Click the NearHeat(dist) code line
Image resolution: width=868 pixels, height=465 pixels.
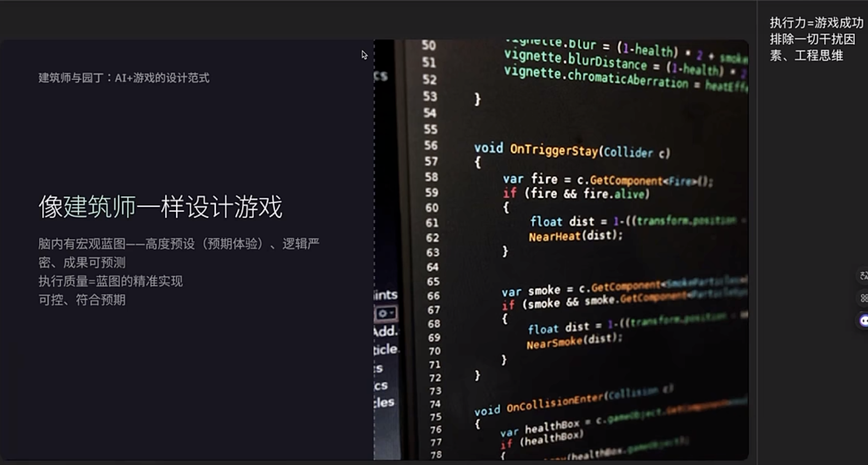click(x=575, y=236)
